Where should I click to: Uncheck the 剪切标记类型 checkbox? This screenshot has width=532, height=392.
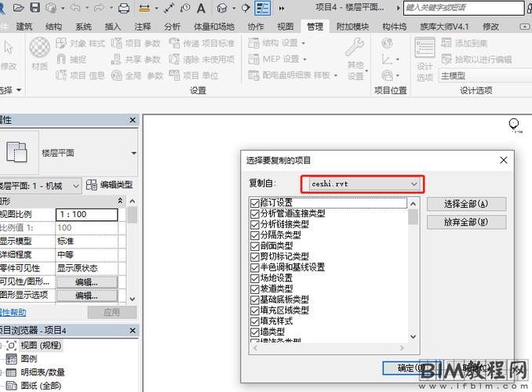(255, 256)
